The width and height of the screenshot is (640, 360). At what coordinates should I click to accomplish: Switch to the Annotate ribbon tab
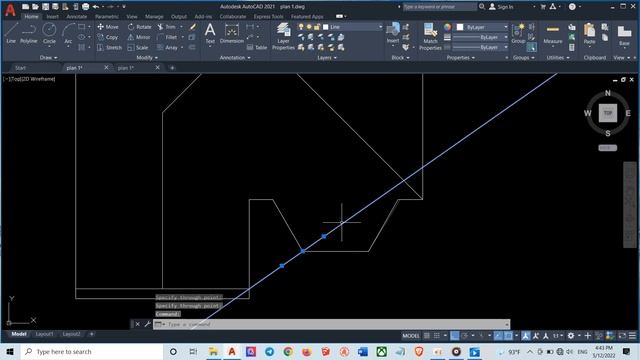coord(76,17)
